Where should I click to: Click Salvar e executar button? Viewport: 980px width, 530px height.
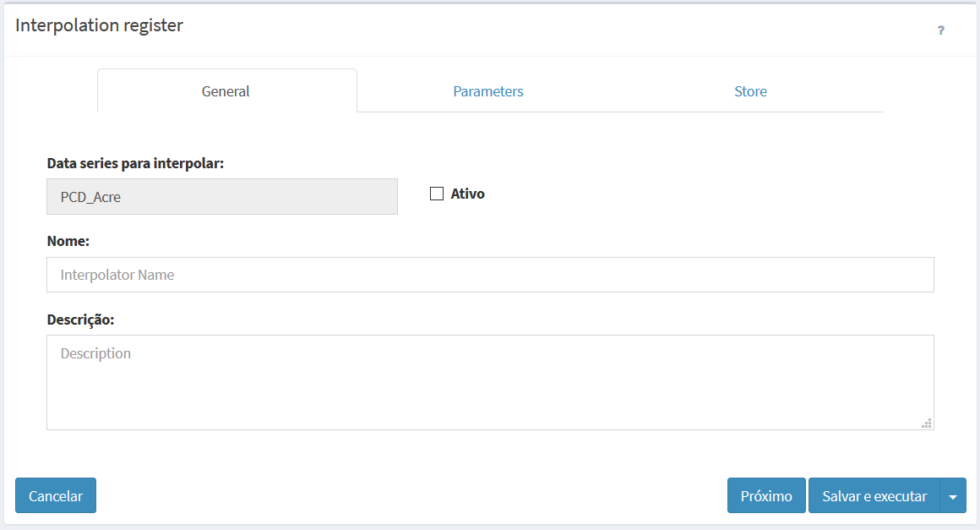(x=874, y=495)
